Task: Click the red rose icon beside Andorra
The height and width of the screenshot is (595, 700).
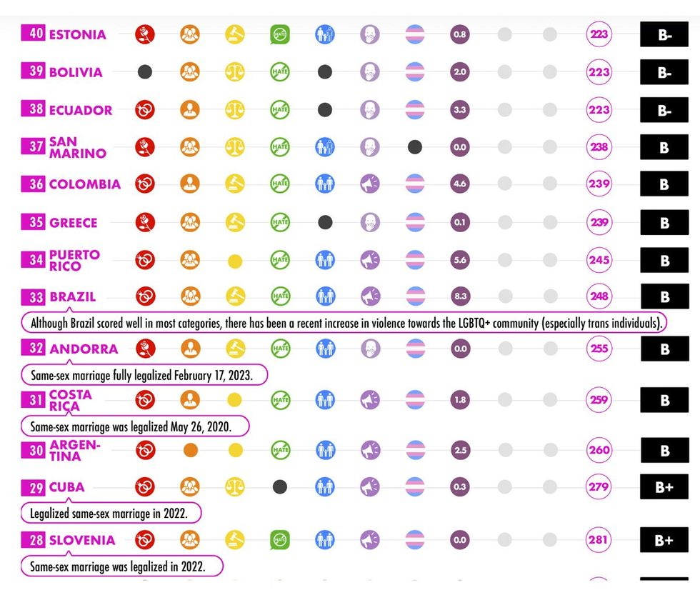Action: [145, 348]
